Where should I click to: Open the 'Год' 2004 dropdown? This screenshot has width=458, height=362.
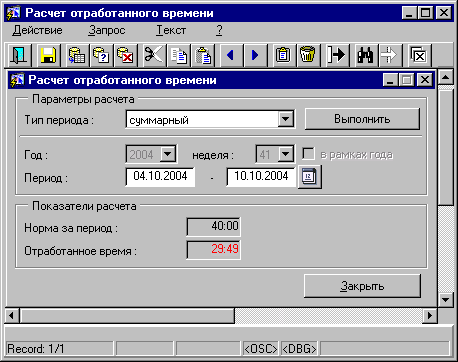pyautogui.click(x=168, y=154)
